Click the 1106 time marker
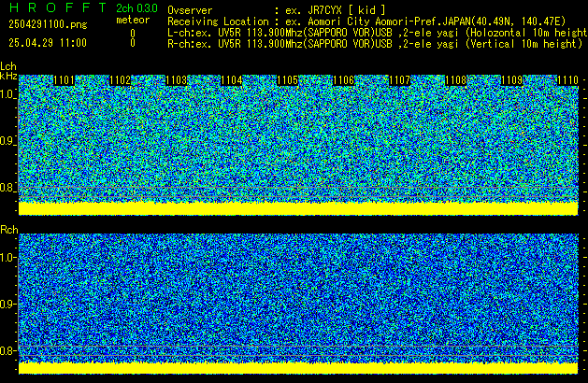 tap(343, 80)
